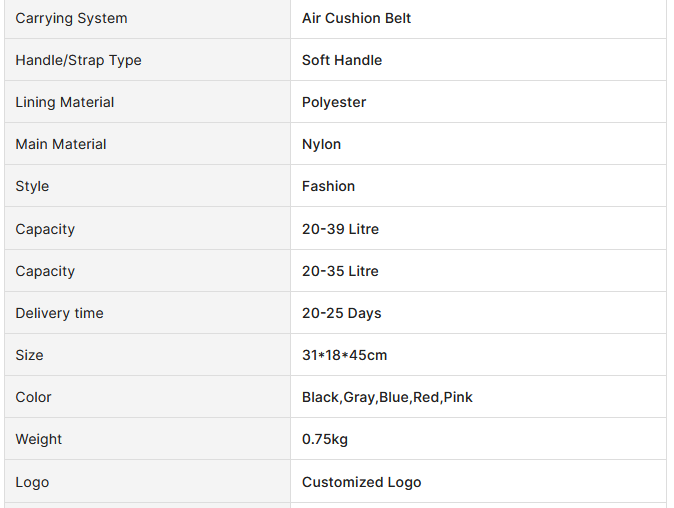The height and width of the screenshot is (508, 674).
Task: Click the Lining Material label
Action: [x=65, y=102]
